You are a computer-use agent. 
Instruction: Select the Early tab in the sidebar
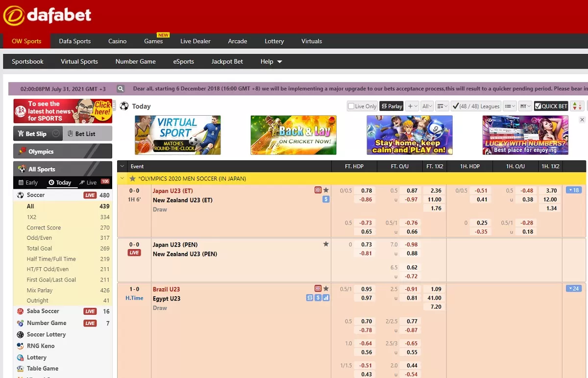point(28,182)
